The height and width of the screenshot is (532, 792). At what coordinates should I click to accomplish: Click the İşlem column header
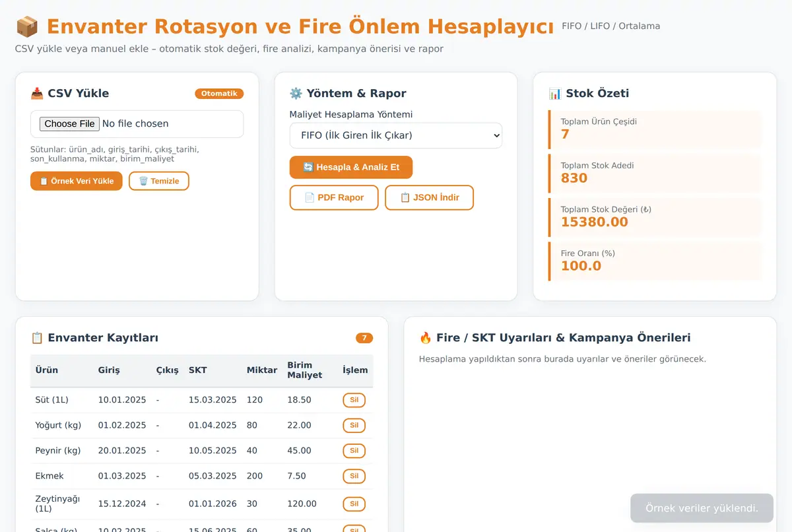355,370
